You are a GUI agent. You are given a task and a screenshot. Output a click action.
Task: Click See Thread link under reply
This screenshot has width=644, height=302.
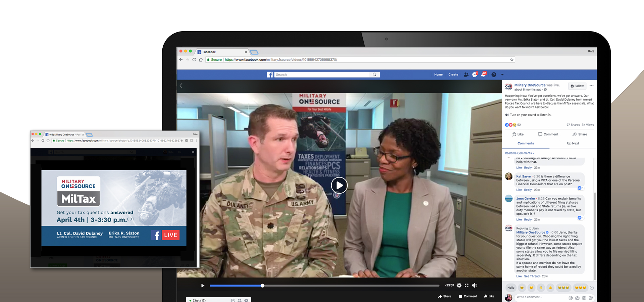(x=532, y=276)
